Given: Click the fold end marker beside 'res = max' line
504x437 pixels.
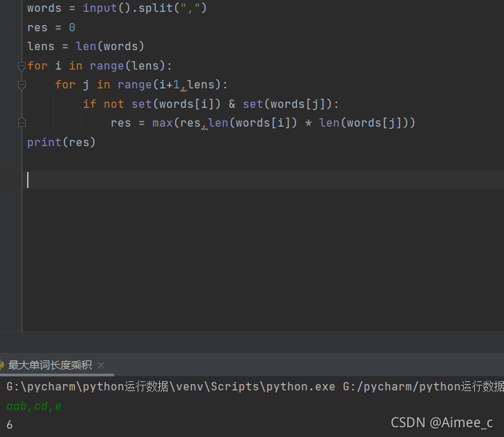Looking at the screenshot, I should tap(22, 122).
